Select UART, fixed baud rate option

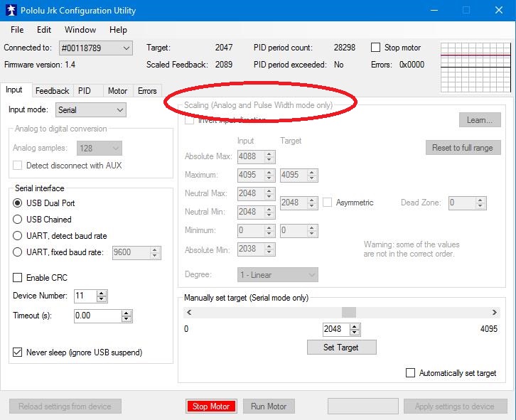pos(18,252)
